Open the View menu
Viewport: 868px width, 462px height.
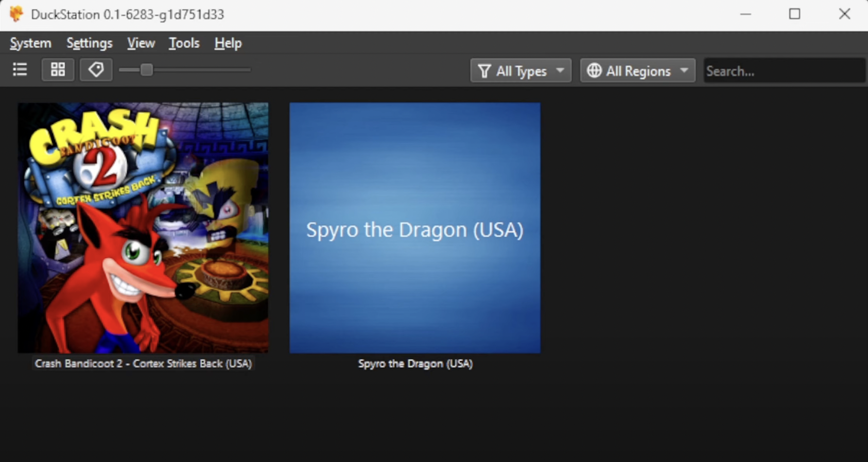click(141, 43)
